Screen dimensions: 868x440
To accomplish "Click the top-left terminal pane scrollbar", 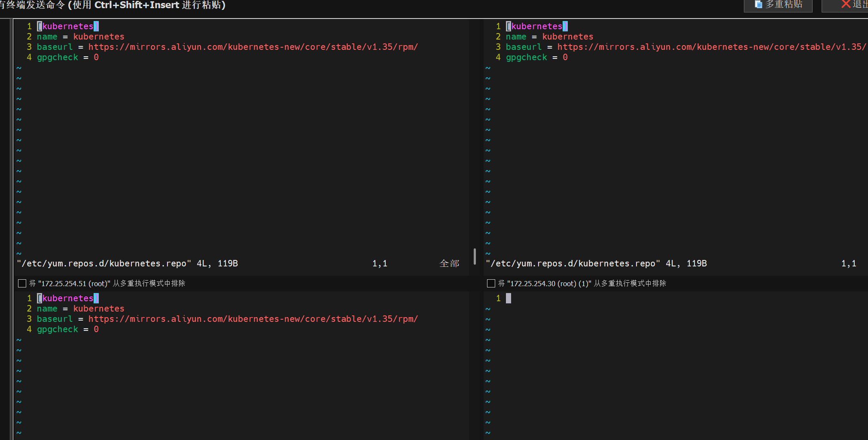I will [x=475, y=257].
